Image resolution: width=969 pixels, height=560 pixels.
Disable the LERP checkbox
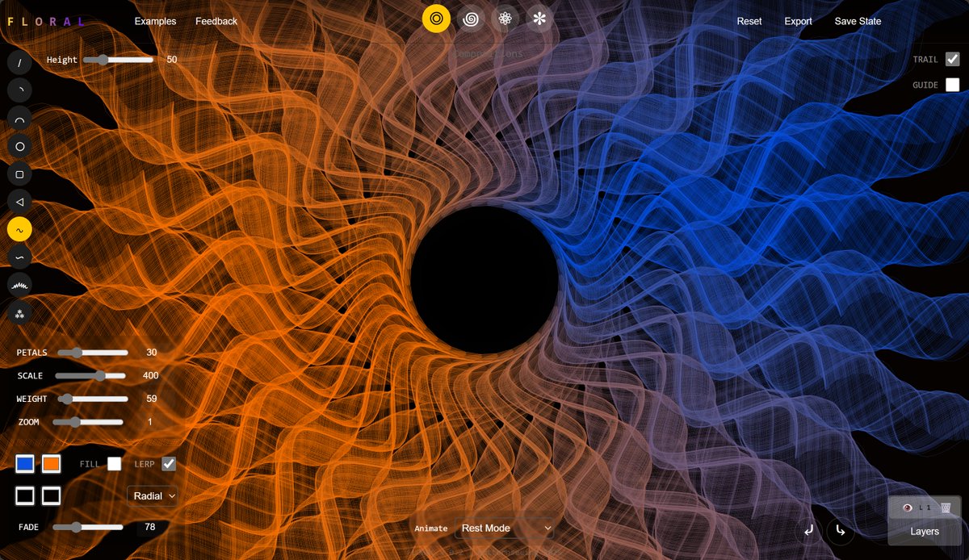coord(169,464)
